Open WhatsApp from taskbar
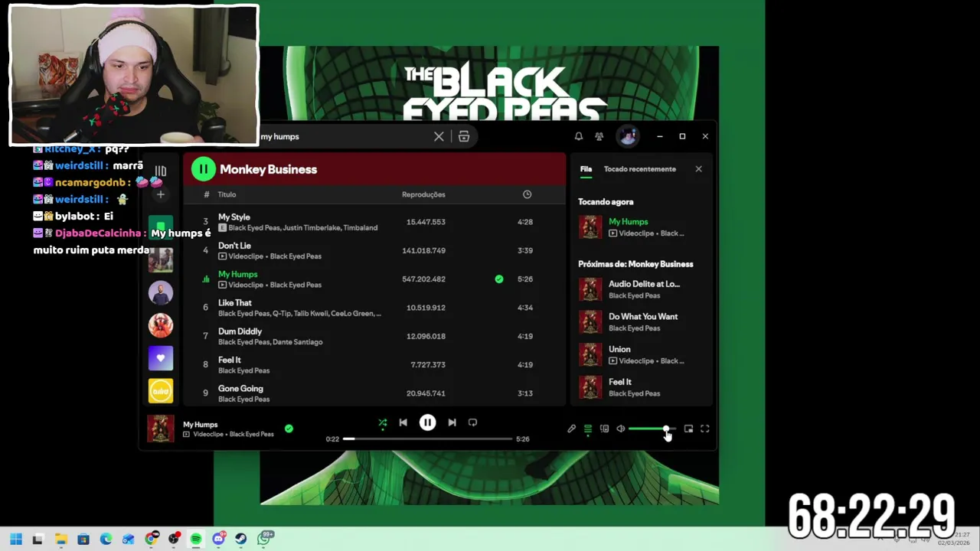This screenshot has width=980, height=551. coord(264,539)
